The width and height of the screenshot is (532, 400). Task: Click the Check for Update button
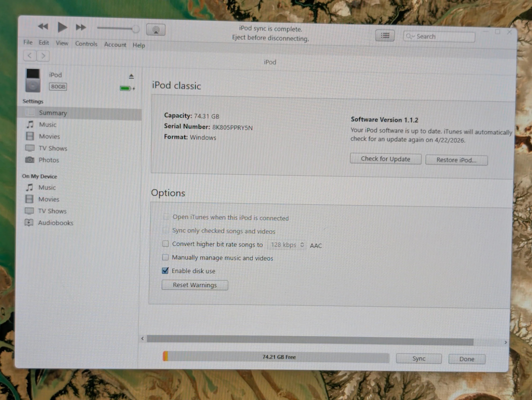click(386, 159)
